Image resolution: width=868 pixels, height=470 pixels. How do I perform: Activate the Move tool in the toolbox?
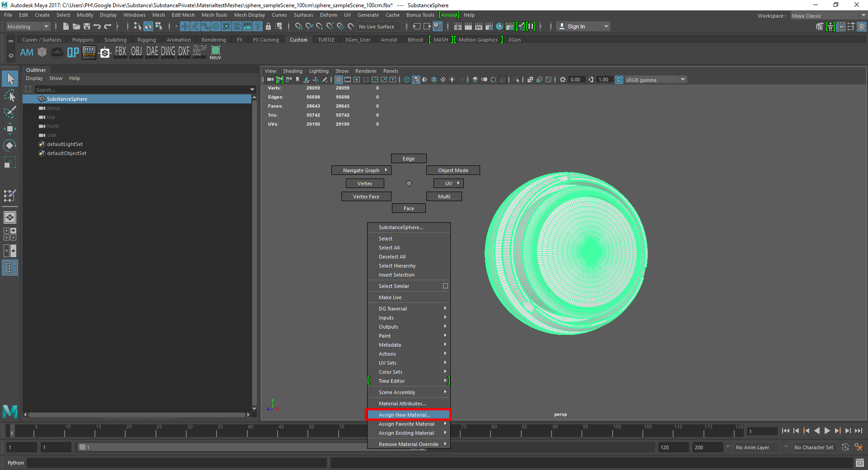[10, 129]
